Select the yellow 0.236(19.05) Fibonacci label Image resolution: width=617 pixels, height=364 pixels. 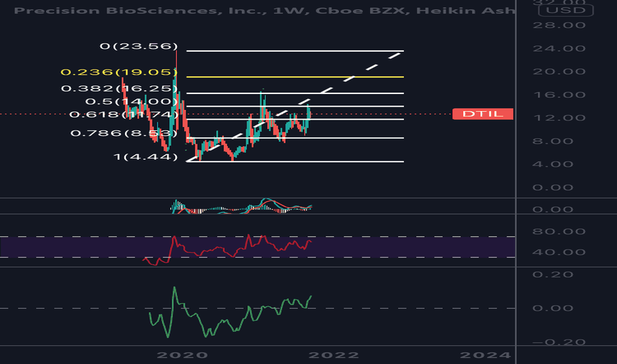(119, 72)
